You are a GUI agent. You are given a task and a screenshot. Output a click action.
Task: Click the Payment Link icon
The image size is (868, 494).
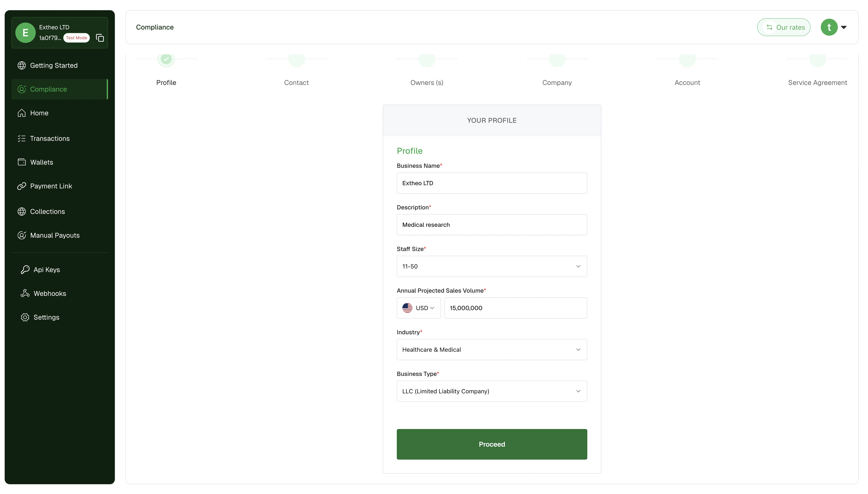coord(22,186)
